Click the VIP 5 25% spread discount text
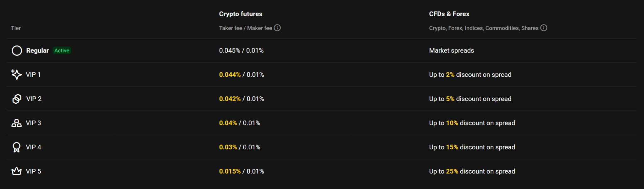 click(472, 171)
